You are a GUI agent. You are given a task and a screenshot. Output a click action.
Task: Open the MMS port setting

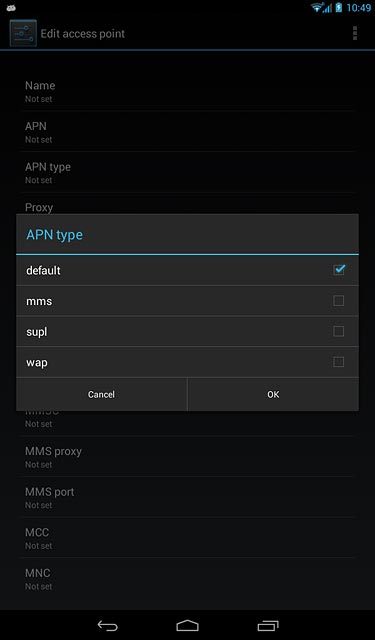[187, 498]
